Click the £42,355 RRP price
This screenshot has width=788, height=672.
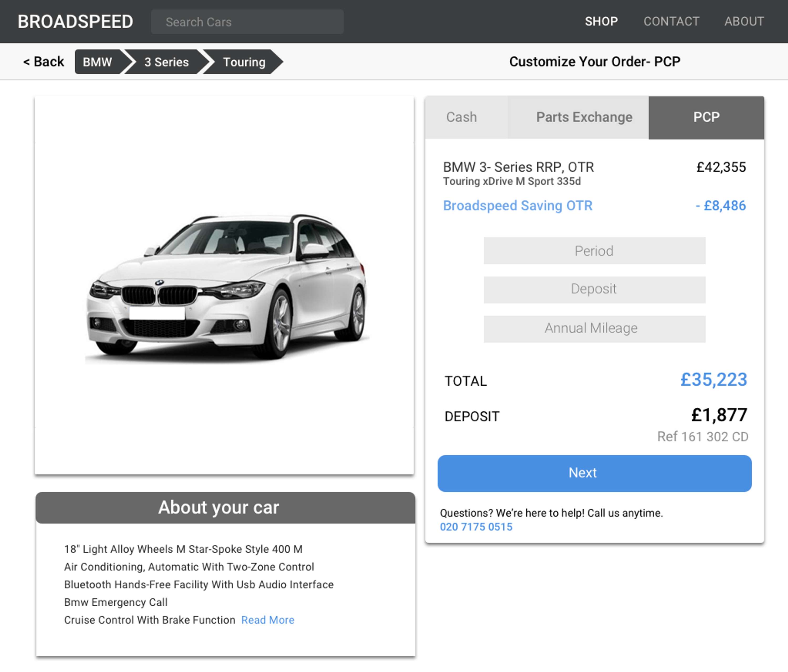point(721,167)
